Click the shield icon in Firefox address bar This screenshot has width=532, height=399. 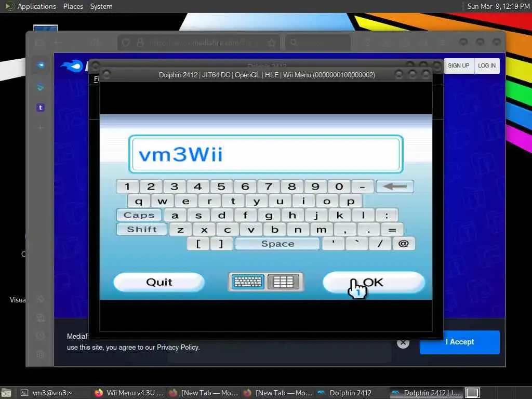pyautogui.click(x=126, y=43)
